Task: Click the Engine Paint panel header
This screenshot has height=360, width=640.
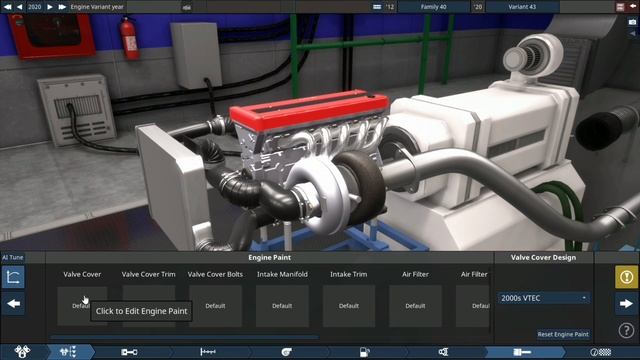Action: 269,258
